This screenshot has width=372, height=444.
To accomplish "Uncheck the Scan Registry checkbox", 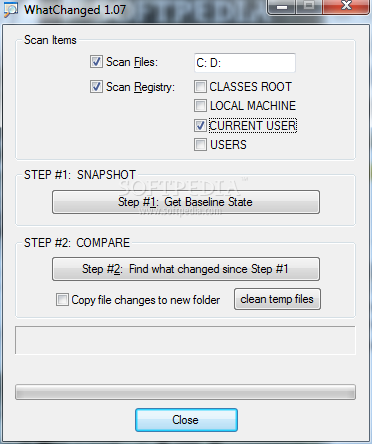I will pos(96,87).
